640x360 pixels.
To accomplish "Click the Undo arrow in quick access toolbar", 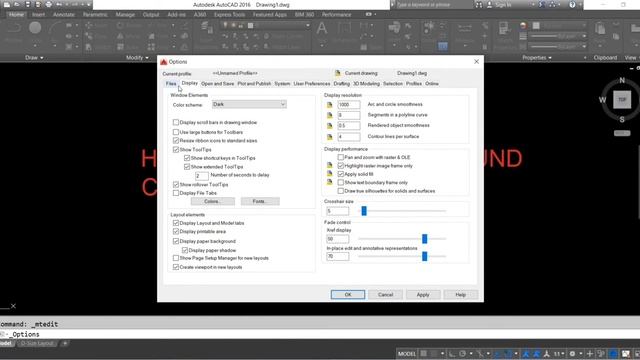I will (x=60, y=4).
